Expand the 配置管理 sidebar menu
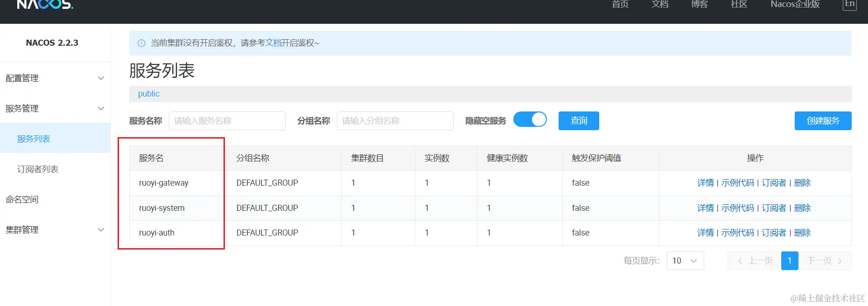Image resolution: width=868 pixels, height=306 pixels. 55,78
